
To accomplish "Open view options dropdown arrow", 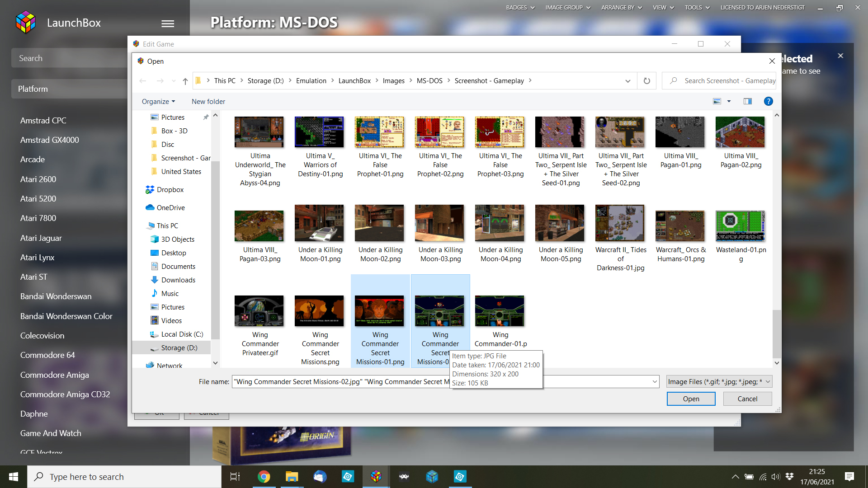I will point(729,102).
